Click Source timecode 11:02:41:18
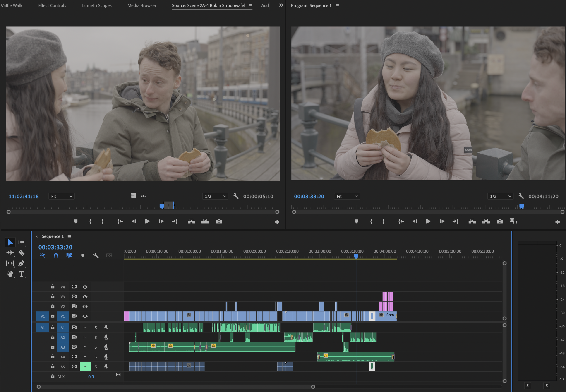Viewport: 566px width, 392px height. coord(24,197)
